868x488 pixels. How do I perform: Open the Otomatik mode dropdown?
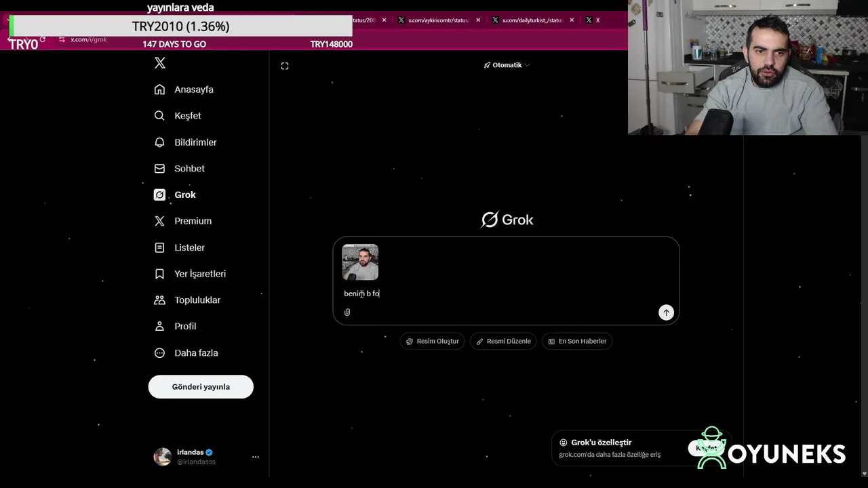507,65
